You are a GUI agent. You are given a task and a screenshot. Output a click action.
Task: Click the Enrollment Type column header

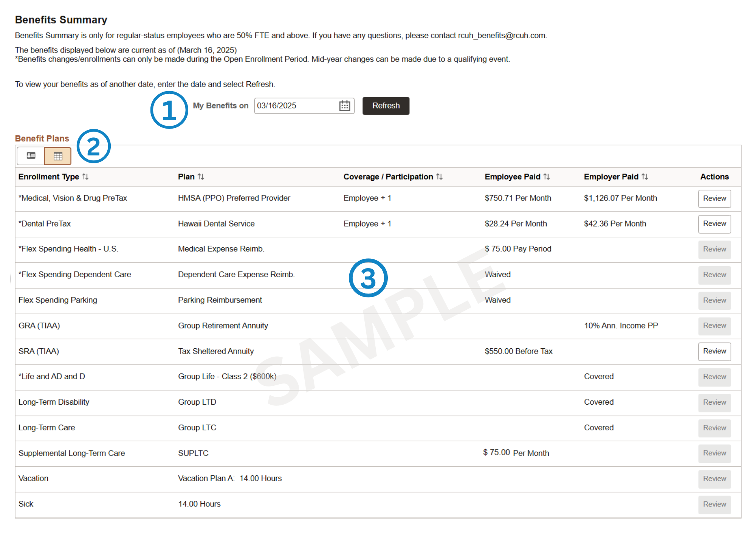pyautogui.click(x=49, y=177)
